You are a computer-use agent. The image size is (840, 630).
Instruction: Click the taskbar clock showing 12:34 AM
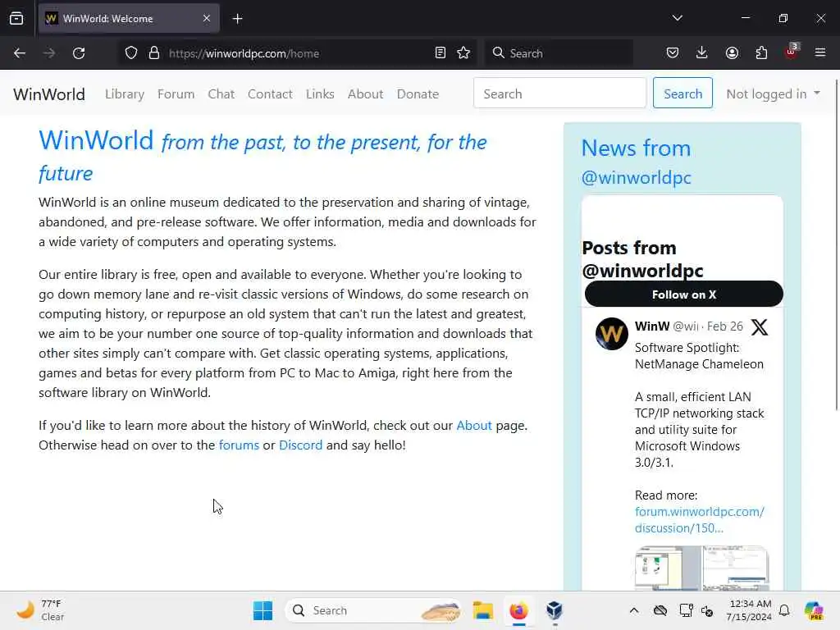tap(750, 610)
